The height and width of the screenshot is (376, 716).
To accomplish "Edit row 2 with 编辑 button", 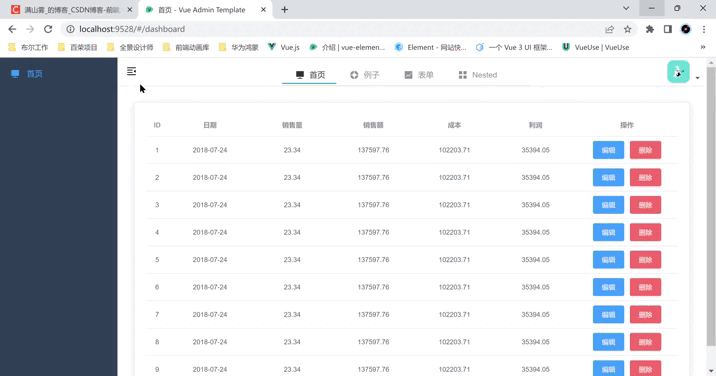I will point(608,177).
